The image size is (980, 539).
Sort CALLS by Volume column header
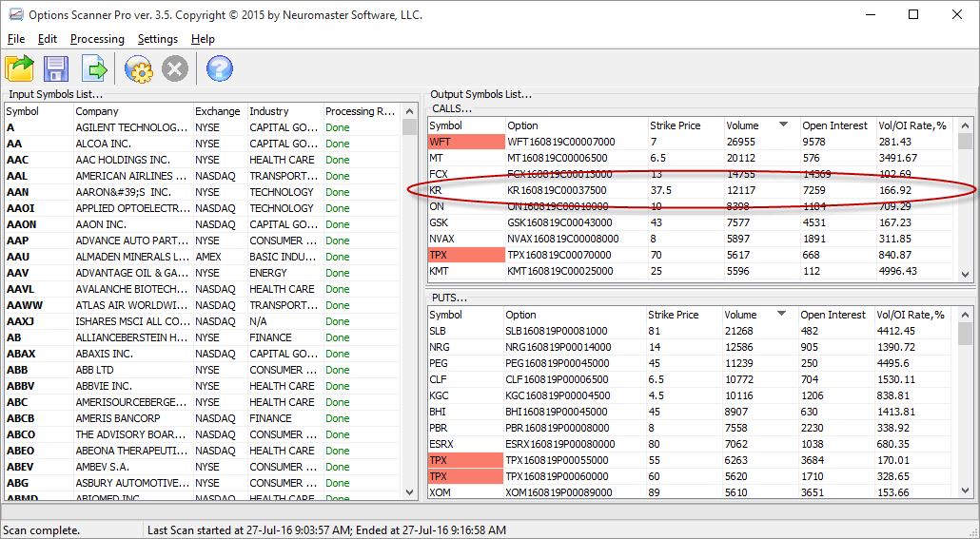coord(762,125)
